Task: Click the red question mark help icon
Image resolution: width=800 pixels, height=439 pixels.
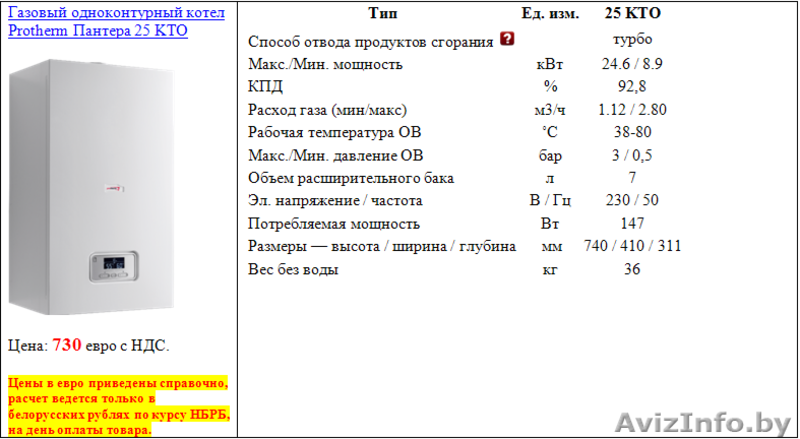Action: point(507,39)
